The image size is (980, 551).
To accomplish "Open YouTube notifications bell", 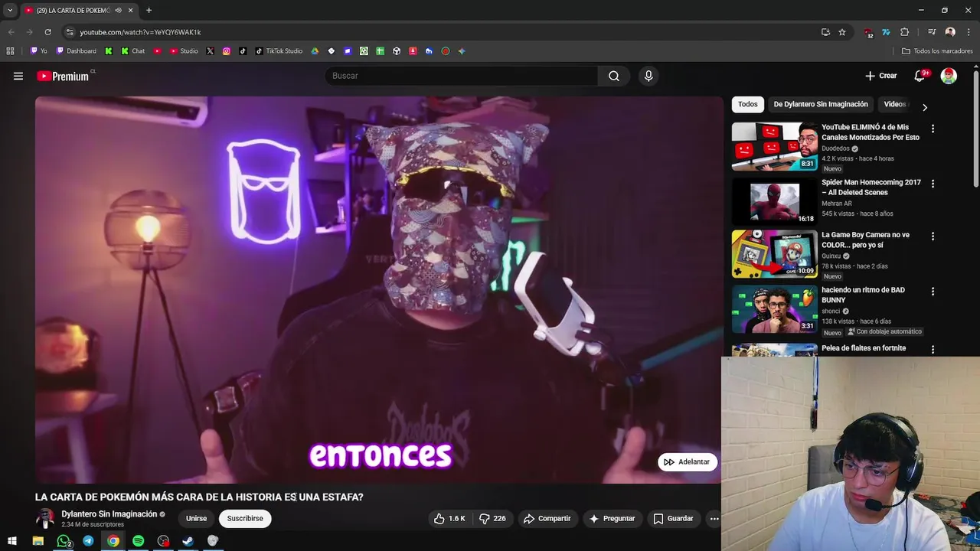I will [x=920, y=76].
